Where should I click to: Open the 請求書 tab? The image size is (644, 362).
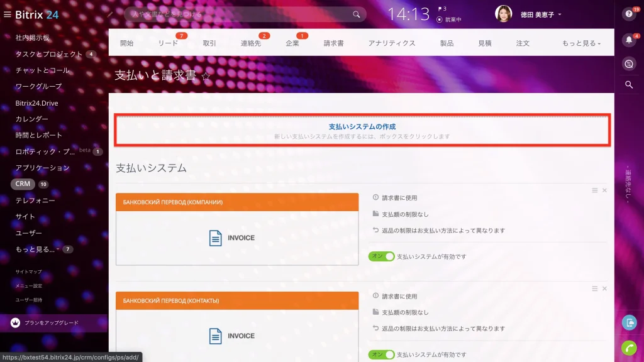333,43
